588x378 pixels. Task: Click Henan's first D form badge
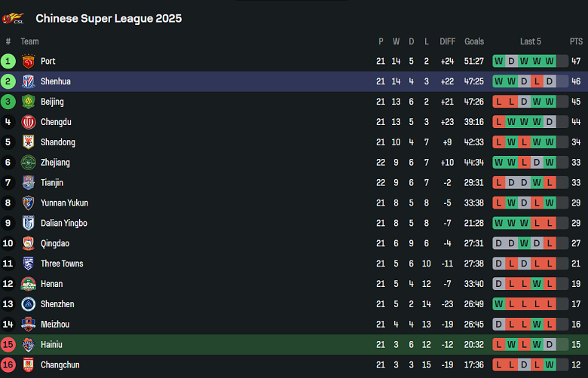tap(499, 284)
